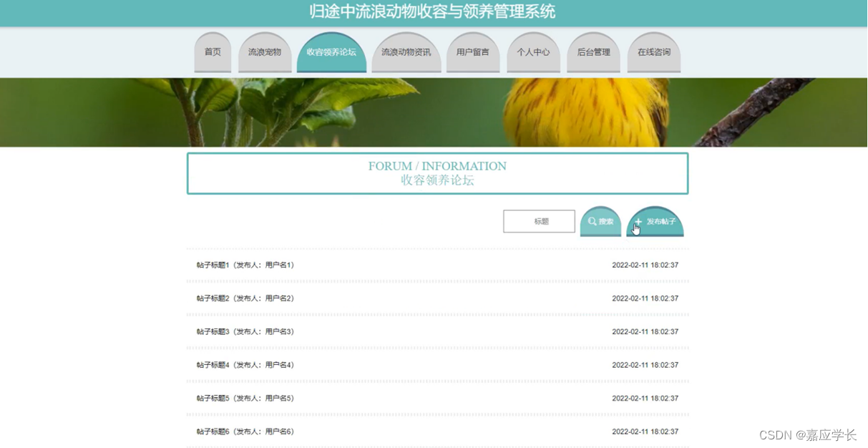Open post 帖子标题2 by 用户名2

coord(245,298)
